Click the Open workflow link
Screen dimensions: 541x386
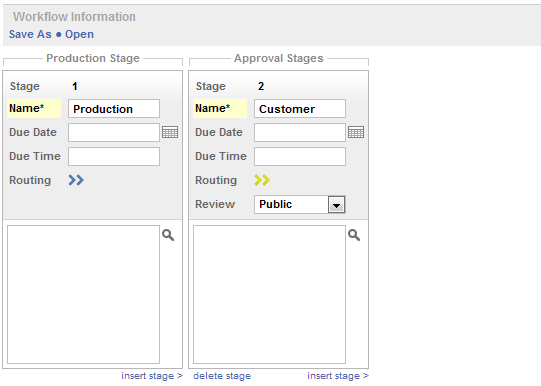point(79,34)
